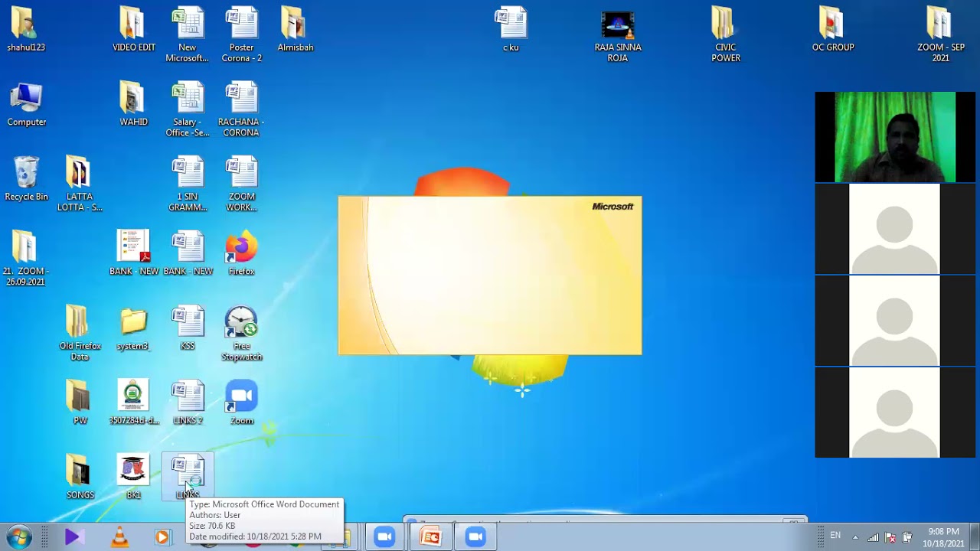Viewport: 980px width, 551px height.
Task: Open the PW folder
Action: coord(79,403)
